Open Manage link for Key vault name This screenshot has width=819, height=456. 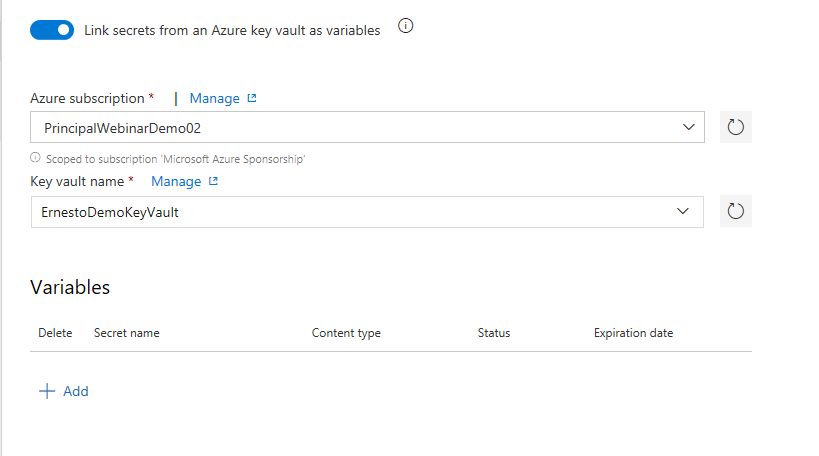176,181
